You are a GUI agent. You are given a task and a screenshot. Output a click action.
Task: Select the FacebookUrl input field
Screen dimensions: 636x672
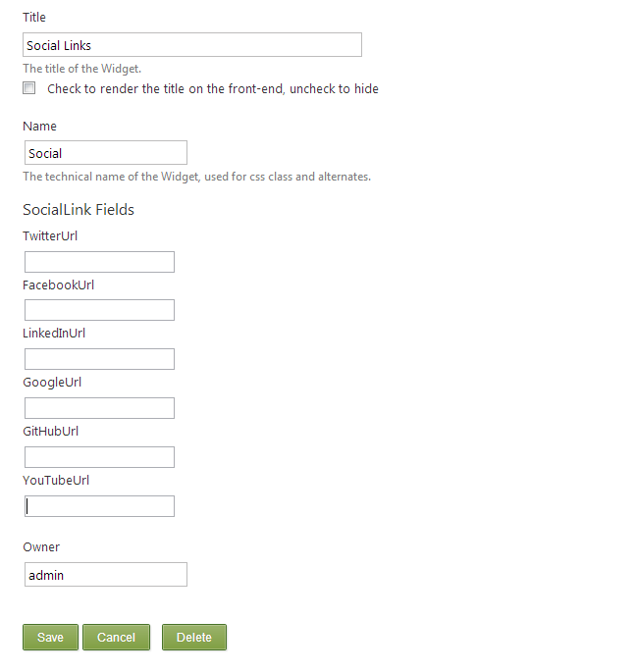[99, 310]
